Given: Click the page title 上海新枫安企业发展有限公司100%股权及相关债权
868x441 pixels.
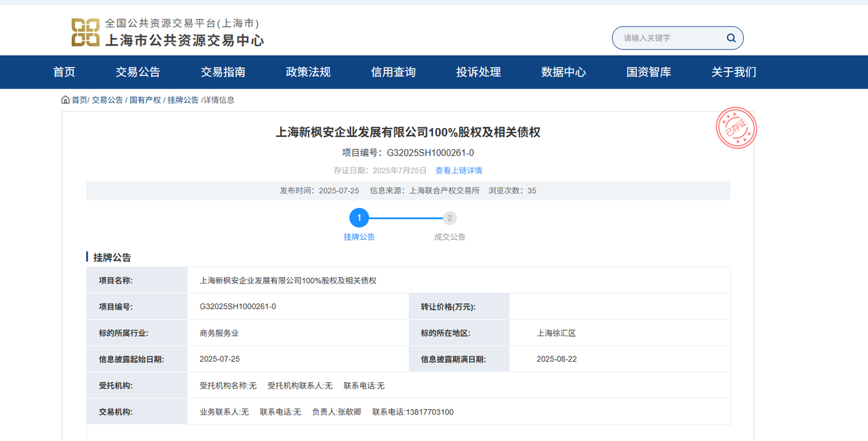Looking at the screenshot, I should point(408,132).
